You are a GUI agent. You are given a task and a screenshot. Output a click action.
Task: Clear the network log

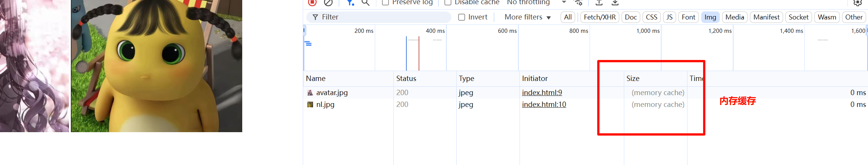(x=328, y=2)
